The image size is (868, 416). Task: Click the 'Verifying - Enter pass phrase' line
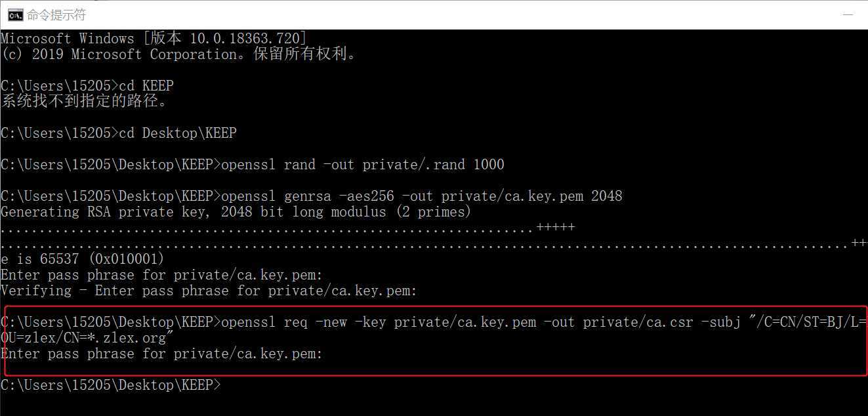[x=209, y=291]
